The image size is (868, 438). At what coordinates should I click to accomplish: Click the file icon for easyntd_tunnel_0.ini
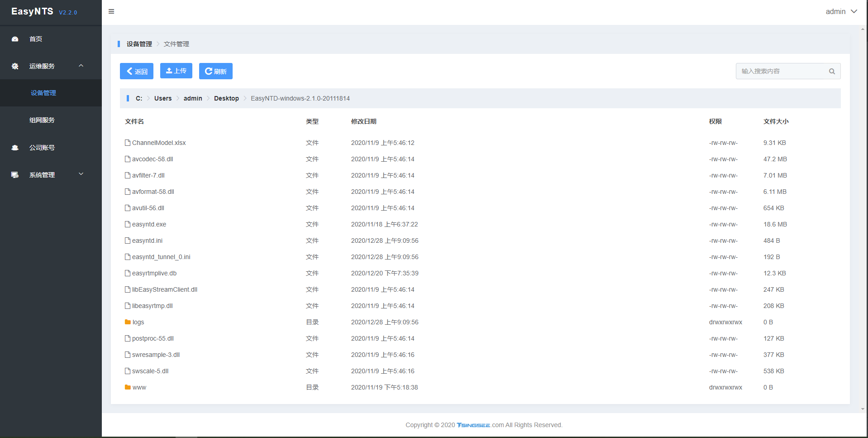click(x=128, y=257)
